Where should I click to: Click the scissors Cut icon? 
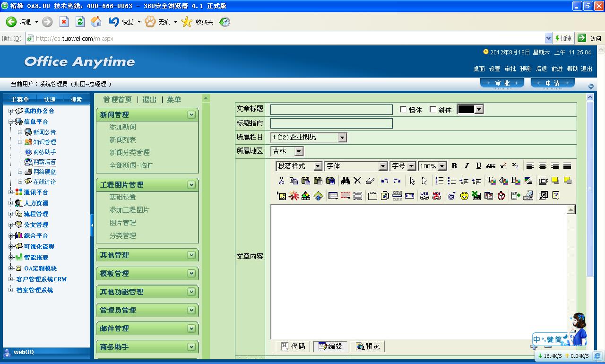281,181
